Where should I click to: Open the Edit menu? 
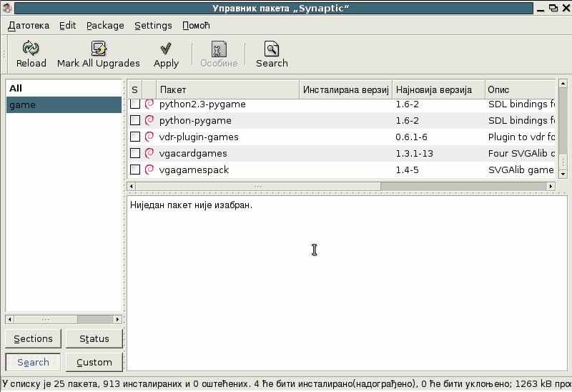click(67, 26)
